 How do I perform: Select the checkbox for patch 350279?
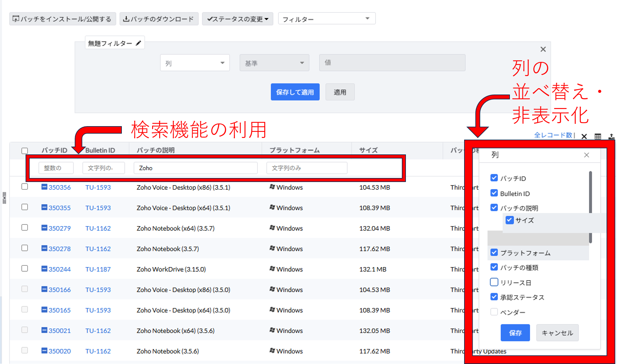pos(25,227)
